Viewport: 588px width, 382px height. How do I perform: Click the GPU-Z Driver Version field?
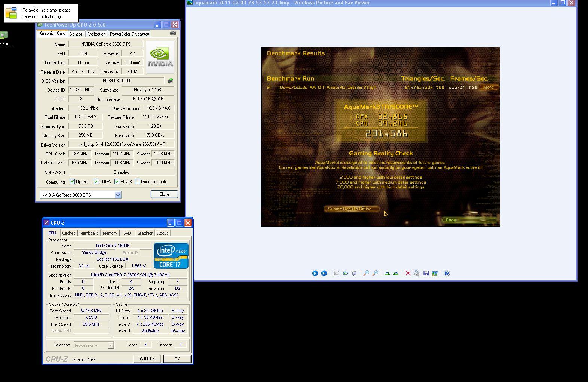coord(122,145)
